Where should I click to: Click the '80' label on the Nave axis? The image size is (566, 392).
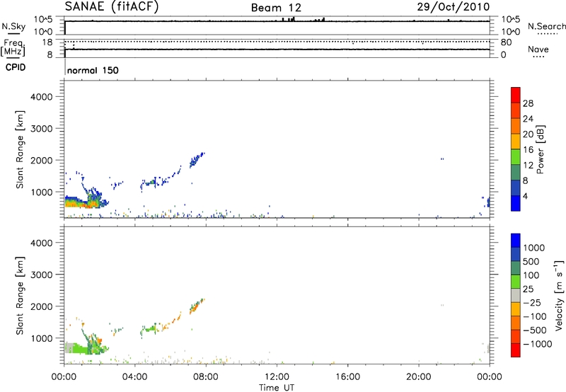[x=506, y=42]
